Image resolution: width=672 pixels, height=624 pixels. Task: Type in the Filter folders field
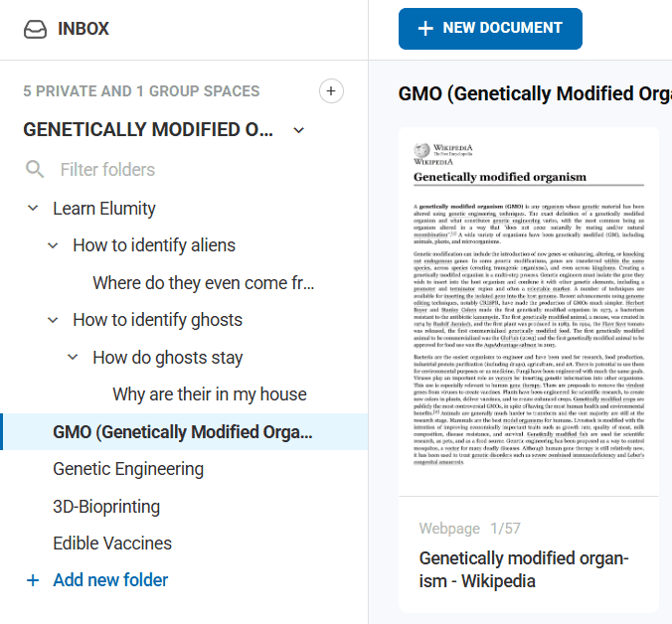(179, 170)
